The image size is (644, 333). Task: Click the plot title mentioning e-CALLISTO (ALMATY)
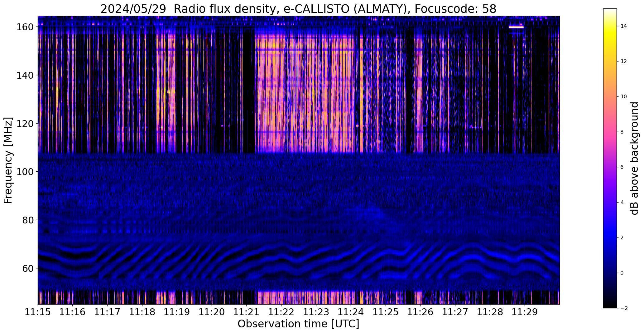coord(298,9)
